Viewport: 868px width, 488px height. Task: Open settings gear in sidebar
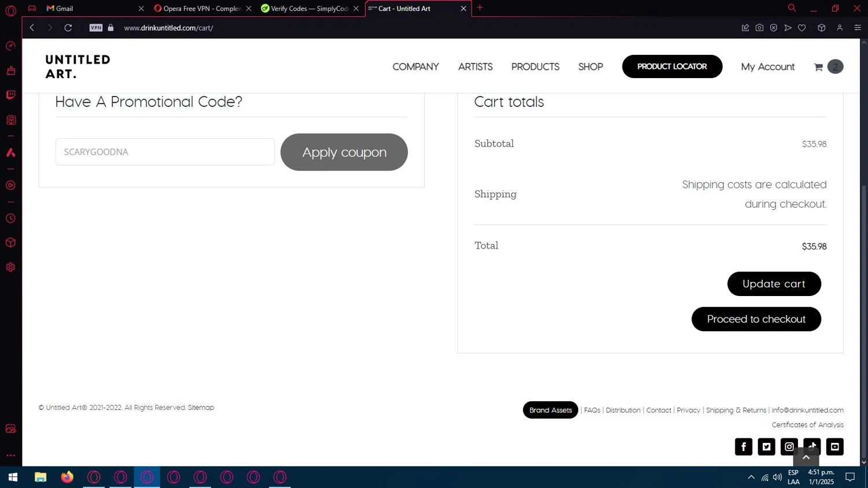[x=10, y=267]
